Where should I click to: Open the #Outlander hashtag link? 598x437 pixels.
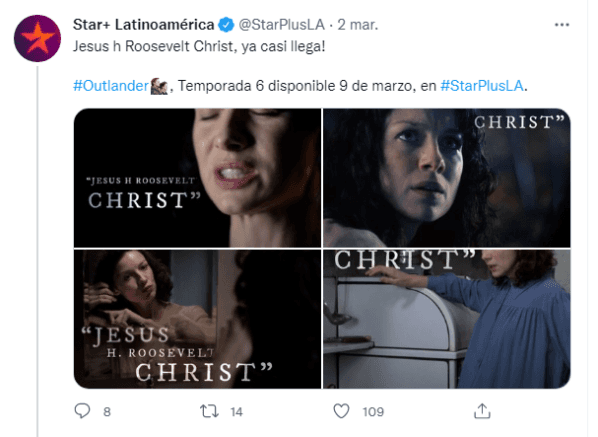(x=111, y=86)
